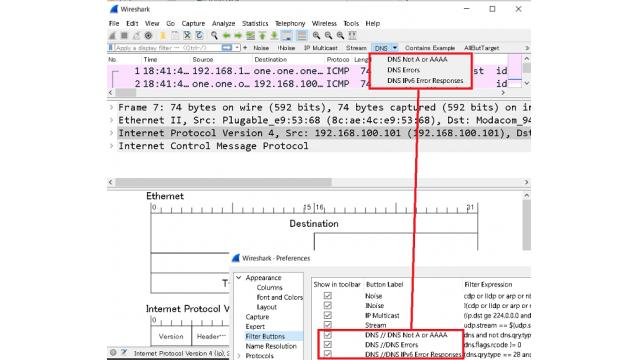Reload this capture file icon

[199, 36]
